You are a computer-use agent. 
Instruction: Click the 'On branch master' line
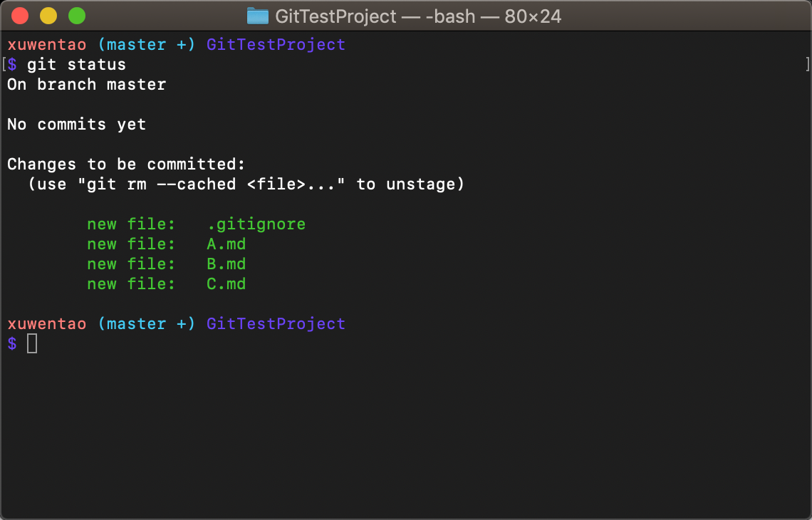(86, 85)
